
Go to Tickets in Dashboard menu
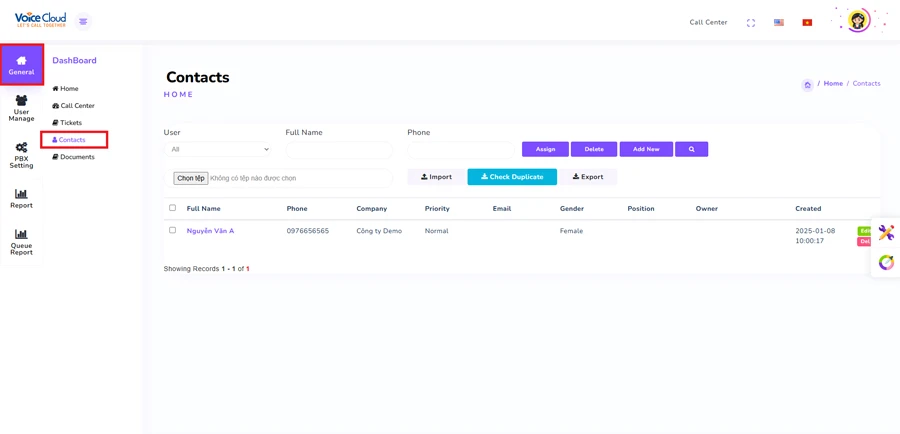click(x=70, y=123)
